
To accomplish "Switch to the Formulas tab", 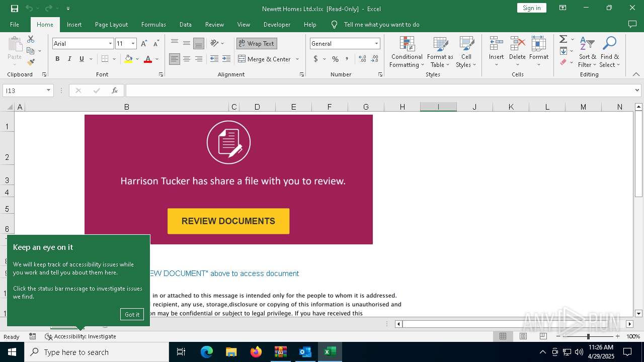I will click(153, 24).
